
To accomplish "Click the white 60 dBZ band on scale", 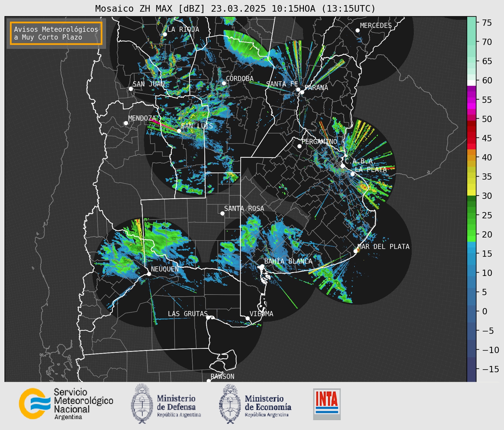I will [471, 83].
